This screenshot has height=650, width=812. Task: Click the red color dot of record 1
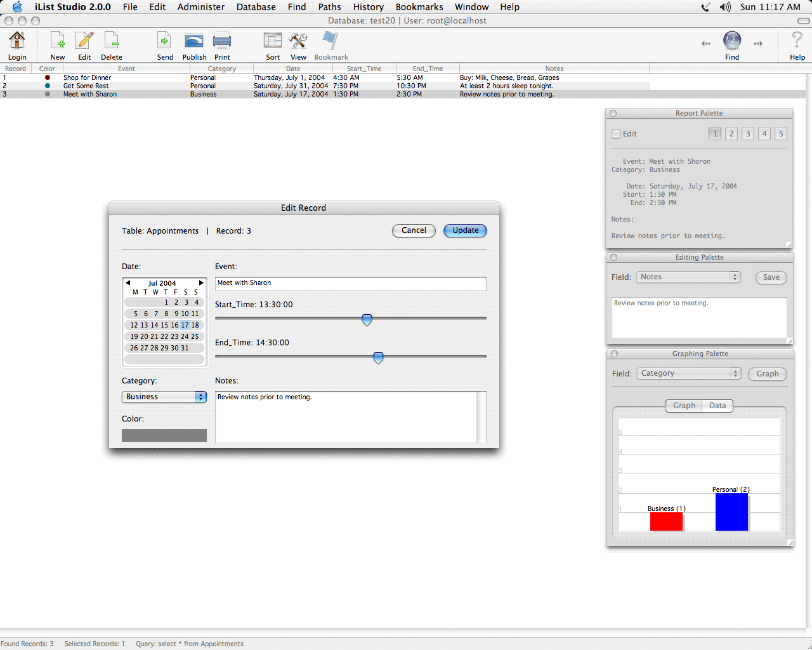[x=48, y=77]
